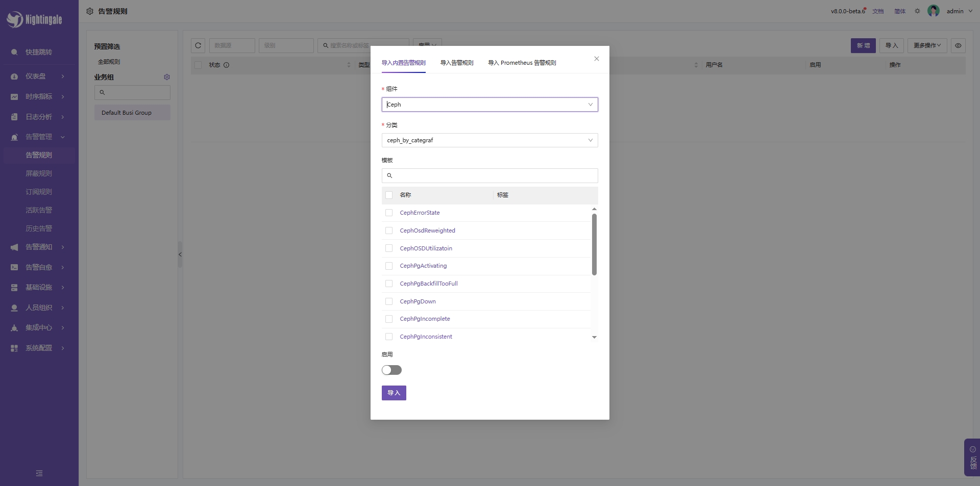Check the CephOSDUtilizatoin checkbox
Screen dimensions: 980x486
389,248
